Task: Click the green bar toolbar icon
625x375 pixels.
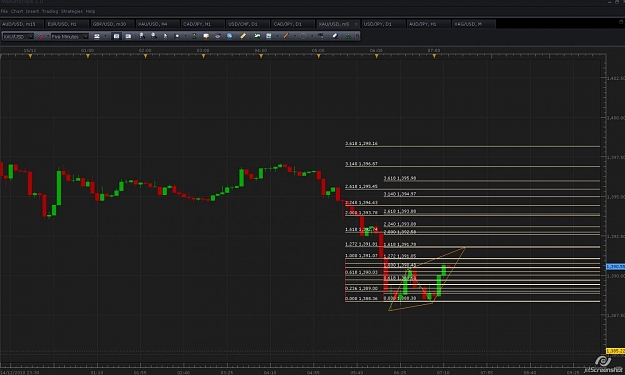Action: 194,36
